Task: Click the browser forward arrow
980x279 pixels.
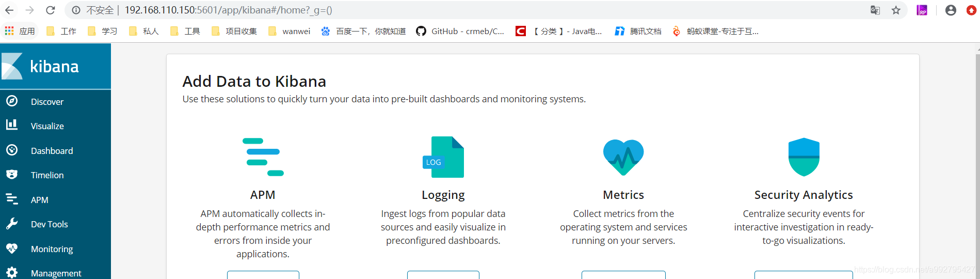Action: coord(30,10)
